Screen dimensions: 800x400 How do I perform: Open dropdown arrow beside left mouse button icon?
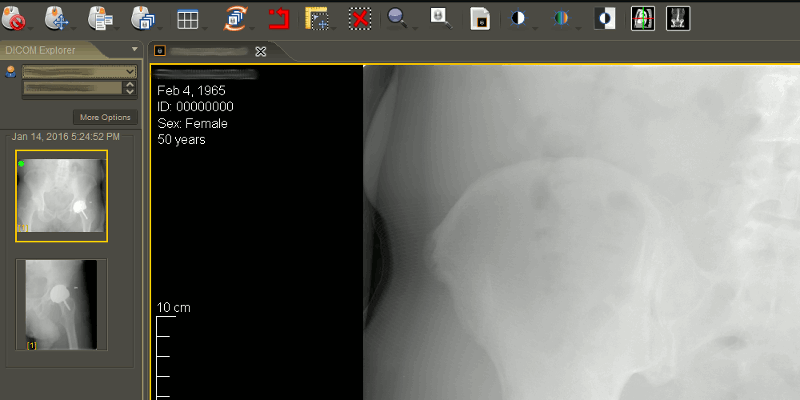pos(30,28)
